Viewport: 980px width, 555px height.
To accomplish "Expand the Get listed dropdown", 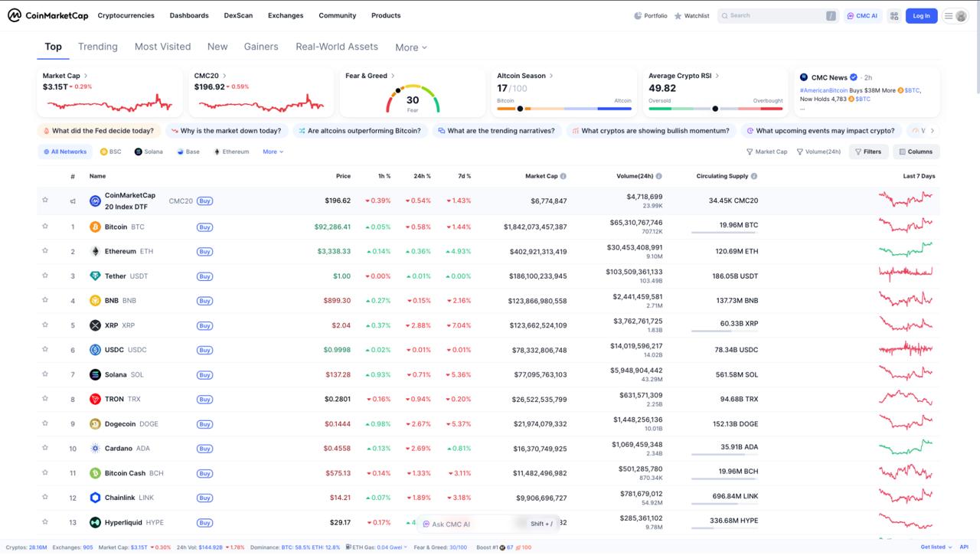I will coord(936,547).
